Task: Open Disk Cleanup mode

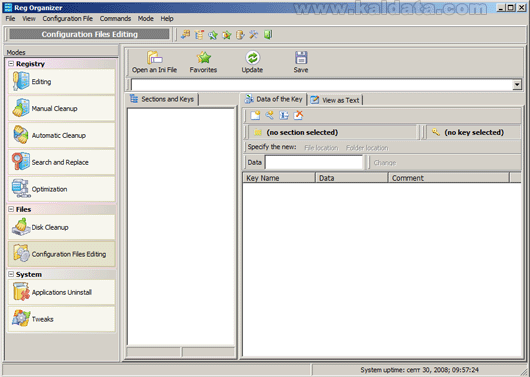Action: (x=62, y=227)
